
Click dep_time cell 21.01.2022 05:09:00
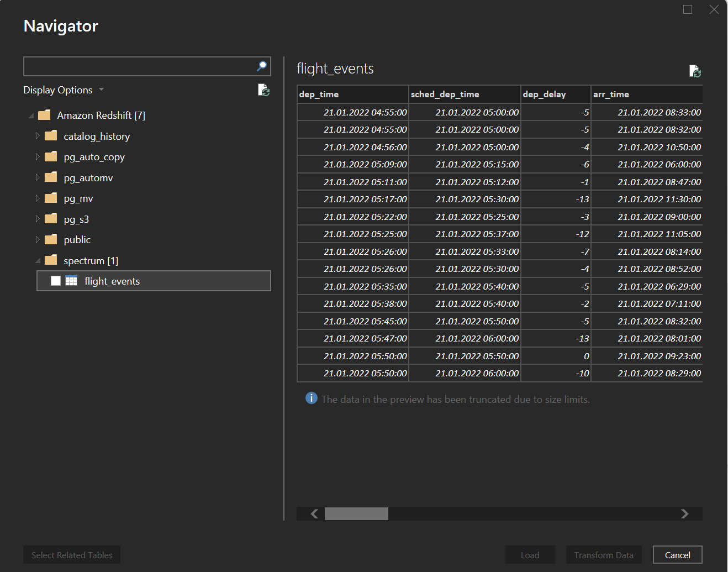353,164
